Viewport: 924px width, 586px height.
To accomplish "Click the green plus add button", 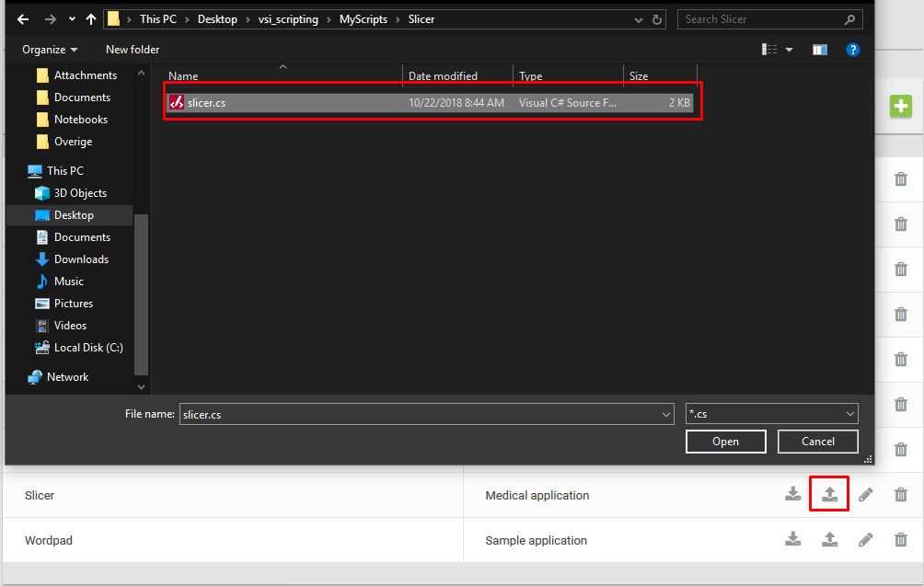I will pos(900,106).
